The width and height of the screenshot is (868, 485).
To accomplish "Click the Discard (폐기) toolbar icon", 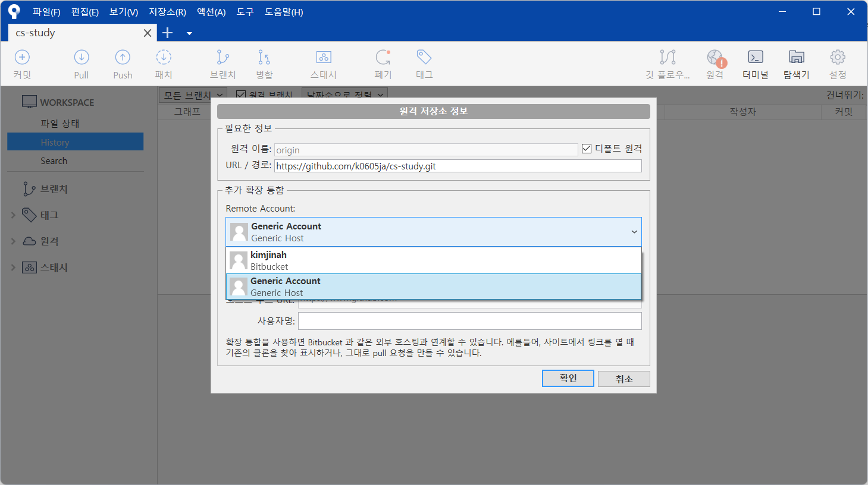I will 383,57.
